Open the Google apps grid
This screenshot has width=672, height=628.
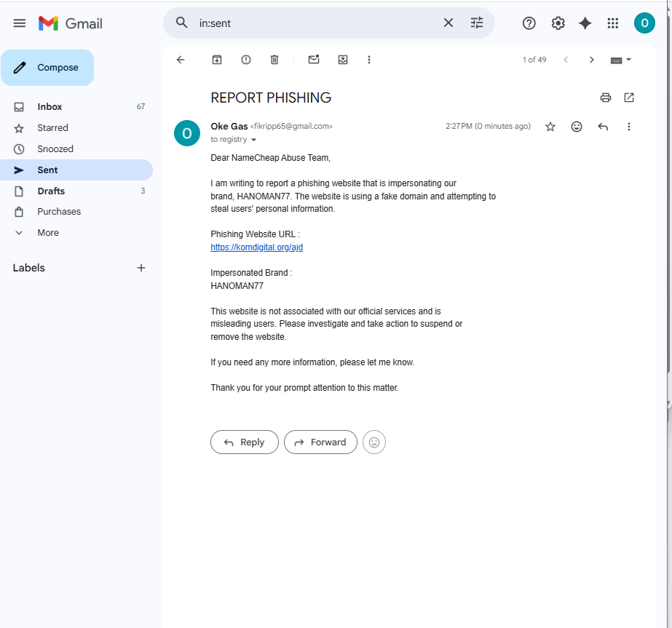[613, 23]
